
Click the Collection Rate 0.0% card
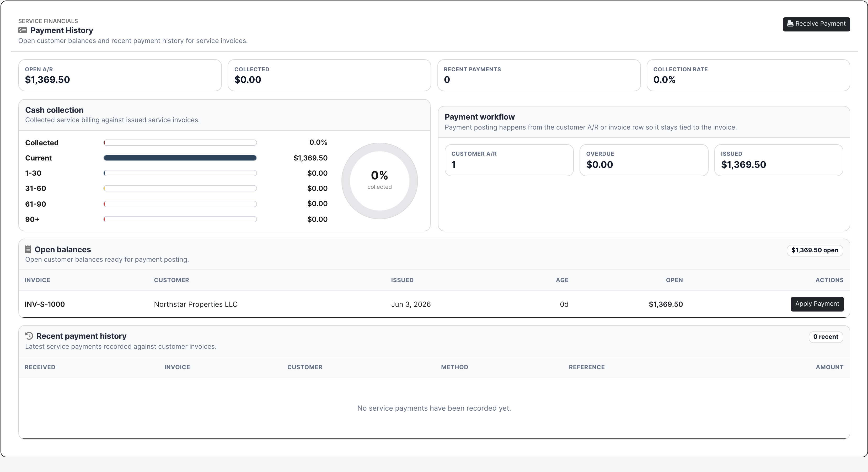click(748, 76)
